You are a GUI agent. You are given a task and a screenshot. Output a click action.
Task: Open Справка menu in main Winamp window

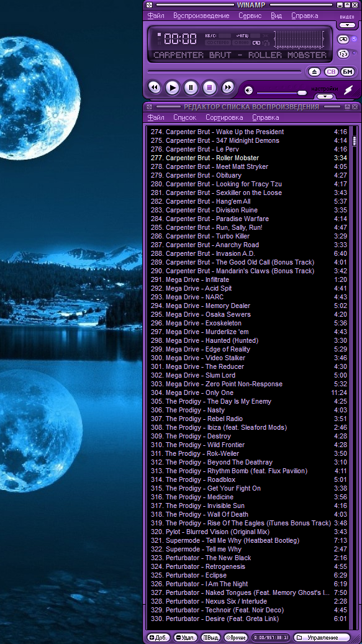[x=304, y=16]
